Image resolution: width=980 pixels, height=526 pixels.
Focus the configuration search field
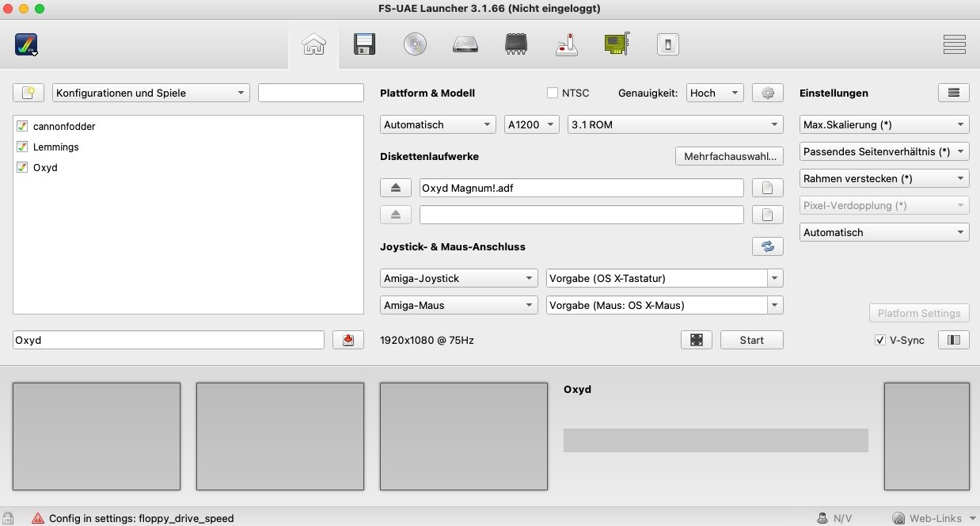[311, 93]
